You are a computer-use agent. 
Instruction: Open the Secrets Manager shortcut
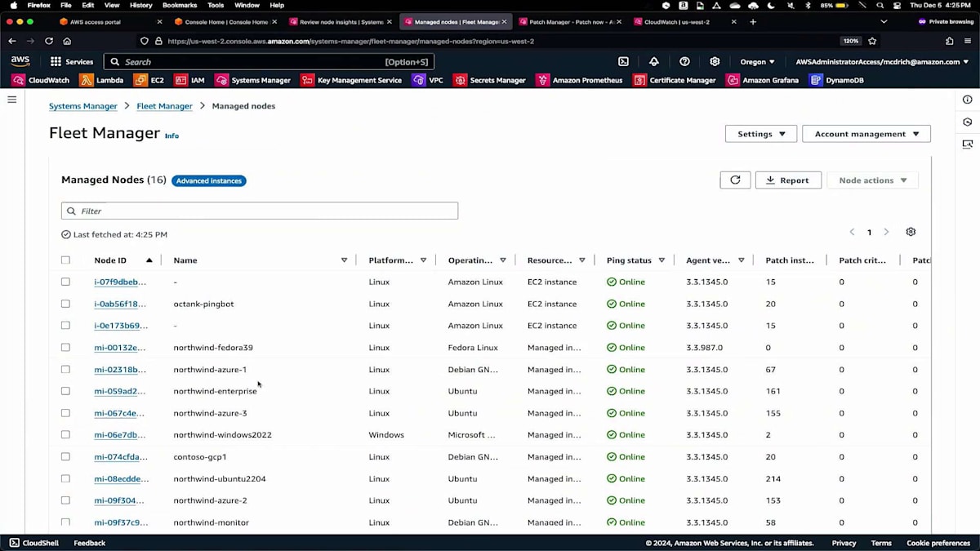[489, 80]
